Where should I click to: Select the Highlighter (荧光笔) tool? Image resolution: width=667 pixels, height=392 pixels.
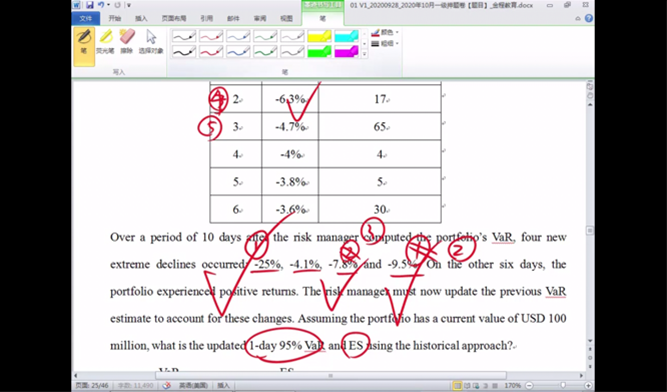click(x=105, y=42)
